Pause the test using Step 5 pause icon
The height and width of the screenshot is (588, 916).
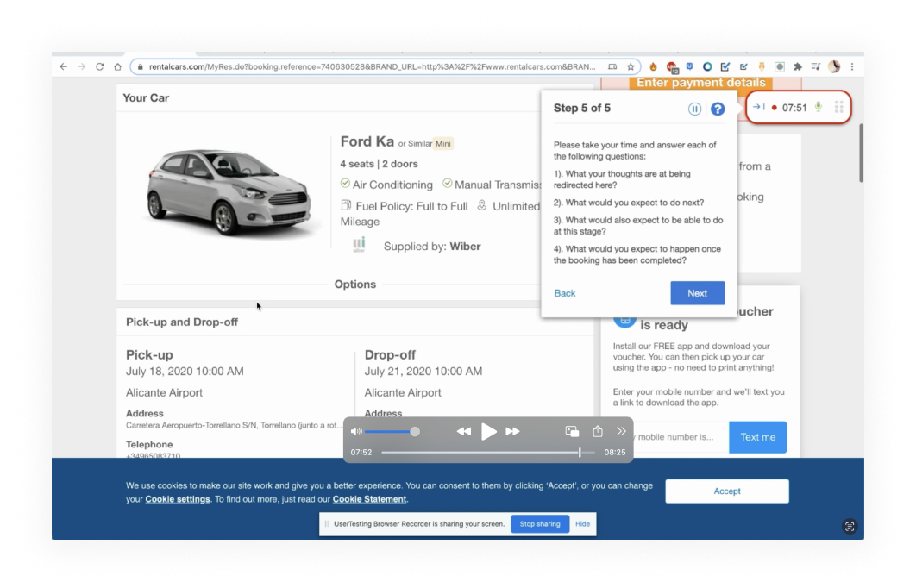(x=694, y=109)
